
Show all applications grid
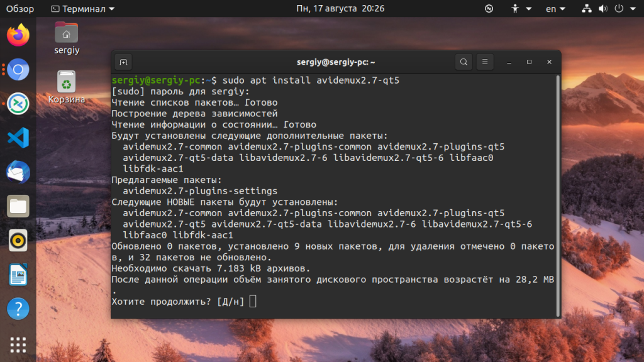(x=17, y=344)
